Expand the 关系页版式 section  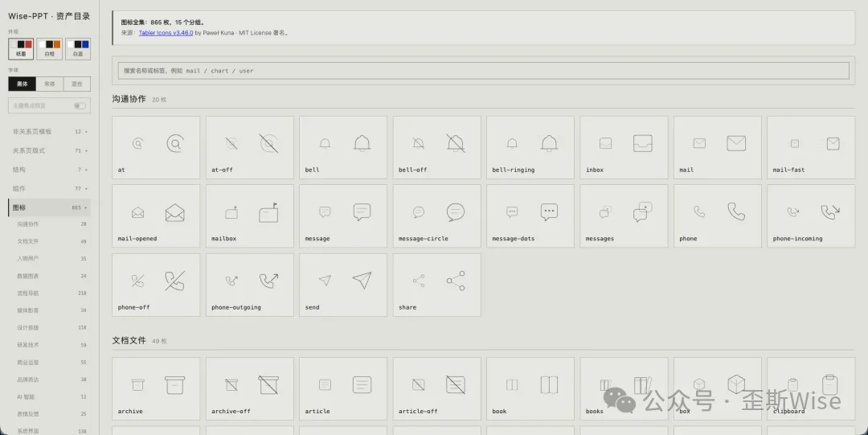[49, 150]
